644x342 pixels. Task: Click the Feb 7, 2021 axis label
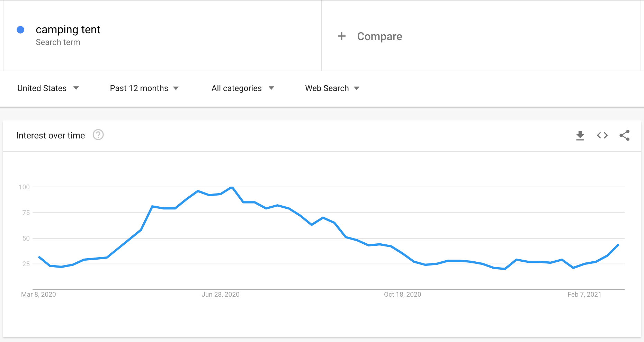(584, 294)
